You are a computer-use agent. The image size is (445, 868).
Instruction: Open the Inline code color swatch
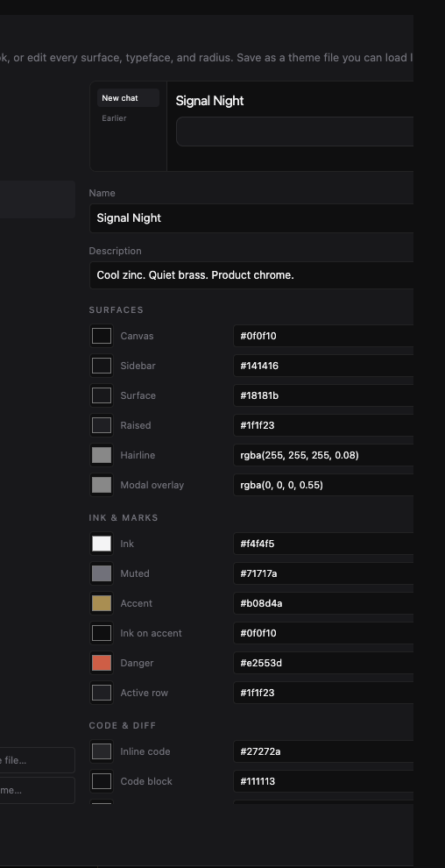click(101, 751)
